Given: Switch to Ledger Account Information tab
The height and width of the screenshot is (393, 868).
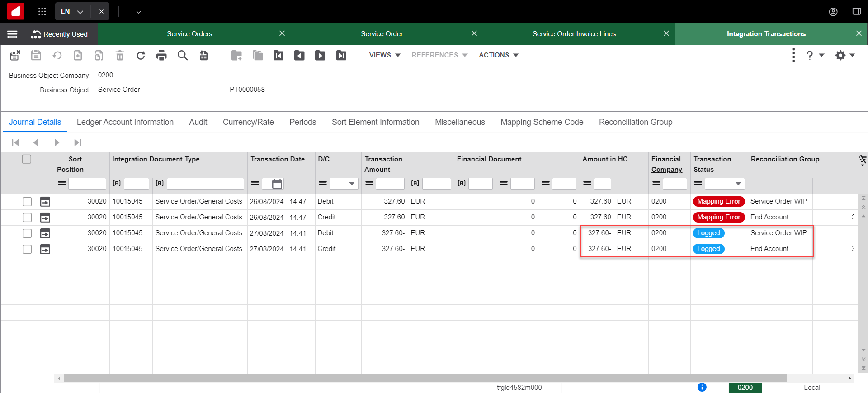Looking at the screenshot, I should [x=125, y=122].
